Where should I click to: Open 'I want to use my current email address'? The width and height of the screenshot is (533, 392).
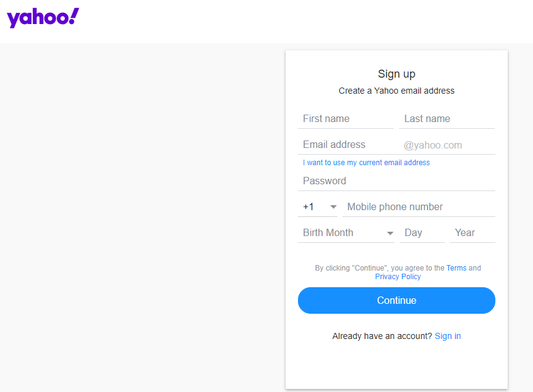[366, 163]
